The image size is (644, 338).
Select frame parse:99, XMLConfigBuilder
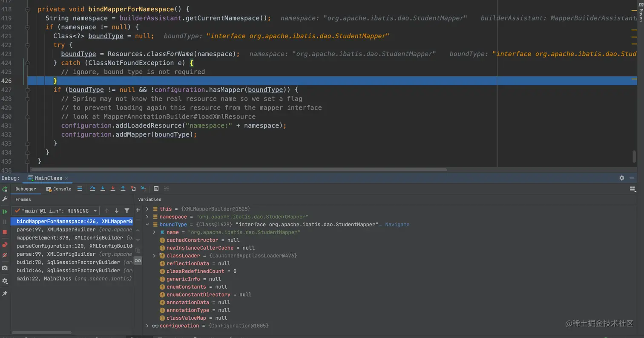click(x=72, y=254)
